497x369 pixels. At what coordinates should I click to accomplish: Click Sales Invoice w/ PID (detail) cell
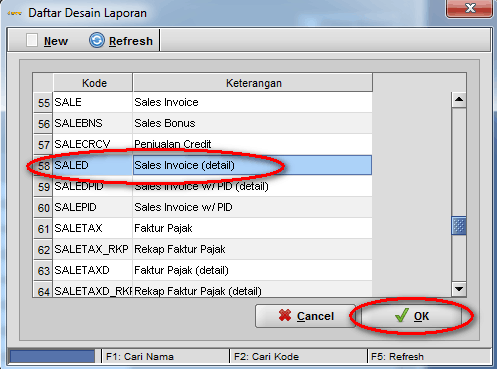pos(253,186)
